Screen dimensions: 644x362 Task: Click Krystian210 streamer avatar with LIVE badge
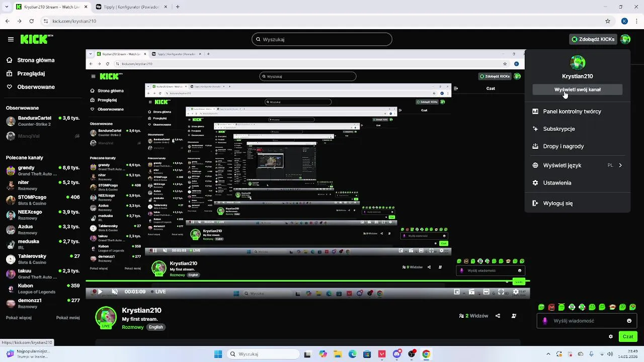pos(106,318)
